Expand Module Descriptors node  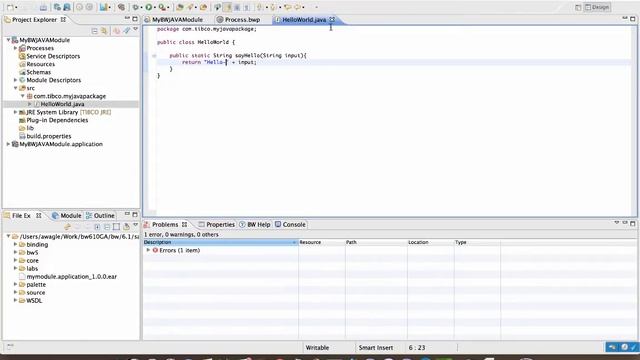[x=16, y=80]
